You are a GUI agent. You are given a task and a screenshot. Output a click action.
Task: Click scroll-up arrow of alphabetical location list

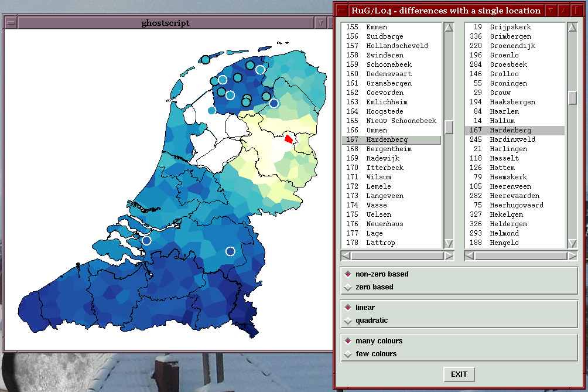click(572, 28)
